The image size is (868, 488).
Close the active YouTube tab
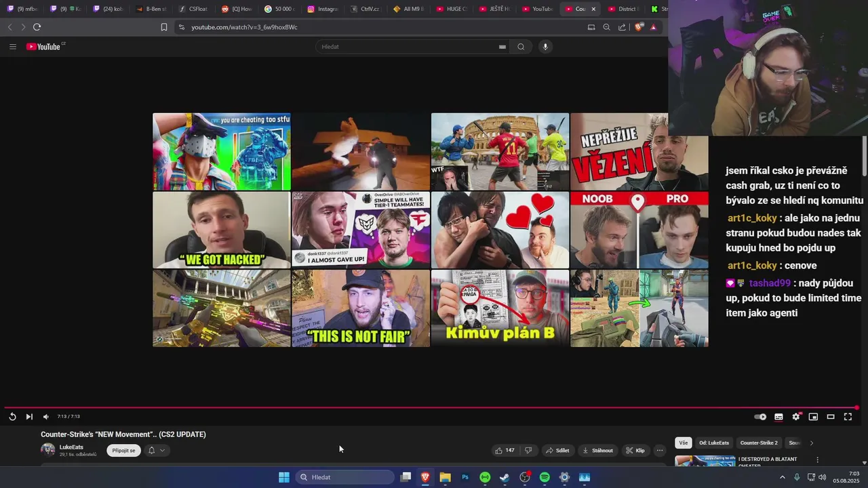(593, 9)
